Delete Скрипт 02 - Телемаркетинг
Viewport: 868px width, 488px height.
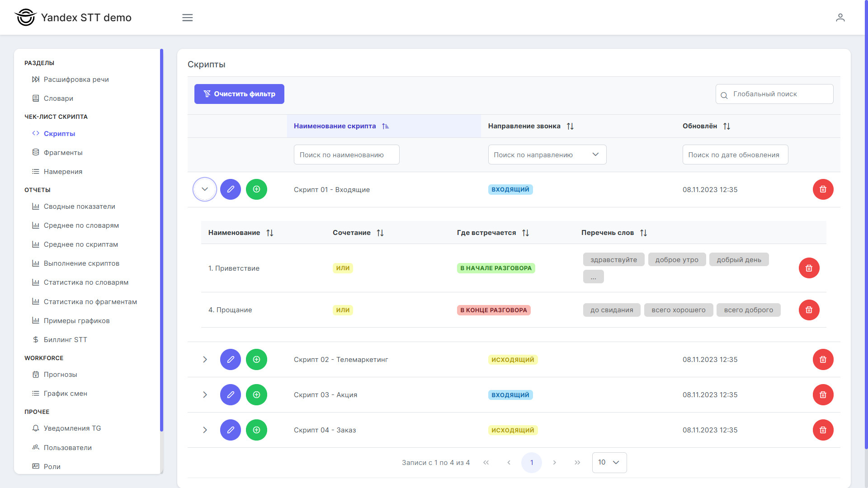point(823,360)
